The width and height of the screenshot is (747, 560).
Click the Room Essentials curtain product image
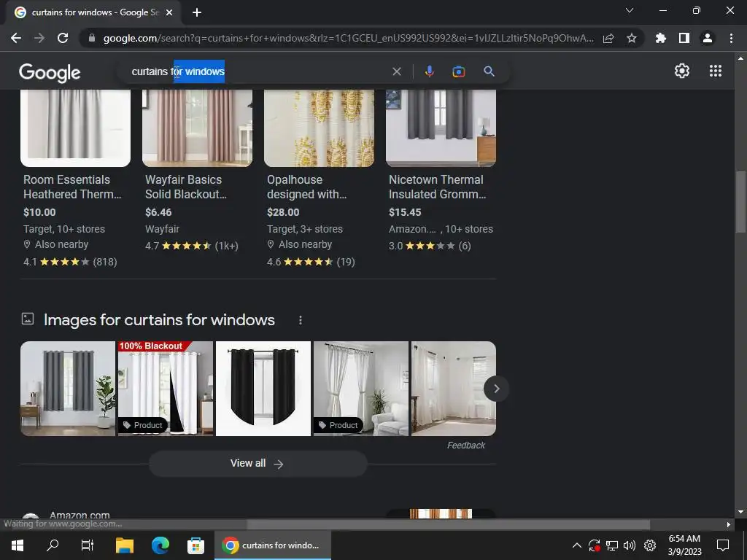tap(75, 128)
